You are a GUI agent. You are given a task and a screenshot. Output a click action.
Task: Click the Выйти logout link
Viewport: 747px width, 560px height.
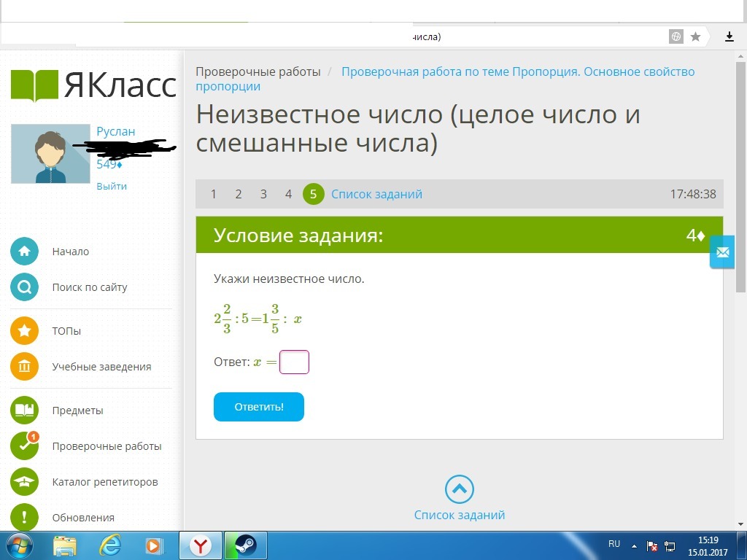coord(112,186)
